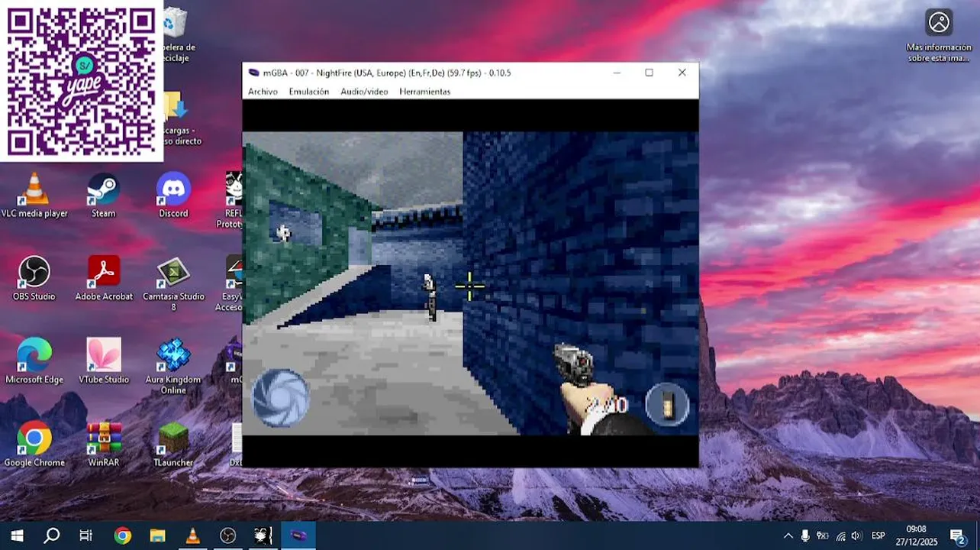The width and height of the screenshot is (980, 550).
Task: Click the Camtasia Studio 8 shortcut
Action: [173, 284]
